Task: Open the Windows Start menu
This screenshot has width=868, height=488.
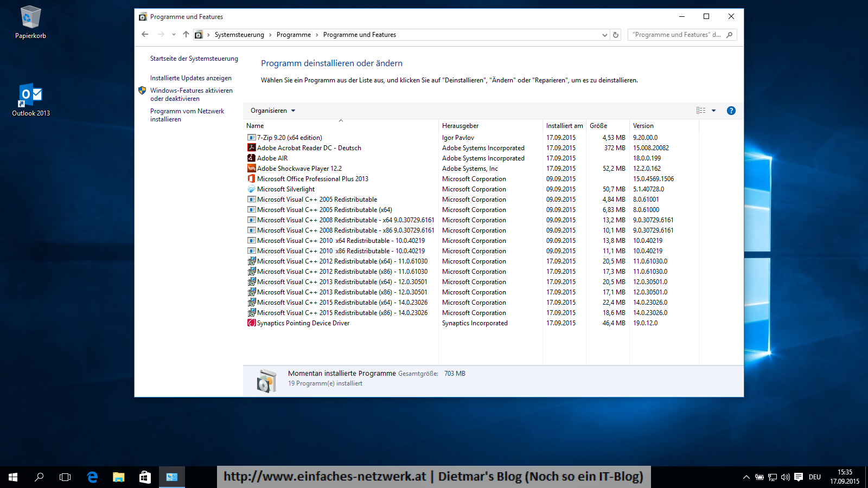Action: coord(13,477)
